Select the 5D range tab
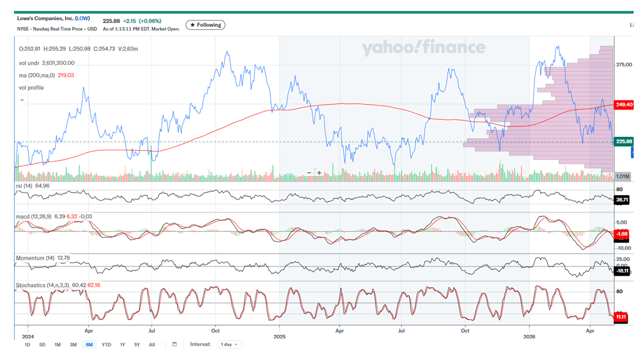Viewport: 644px width, 362px height. [x=42, y=345]
